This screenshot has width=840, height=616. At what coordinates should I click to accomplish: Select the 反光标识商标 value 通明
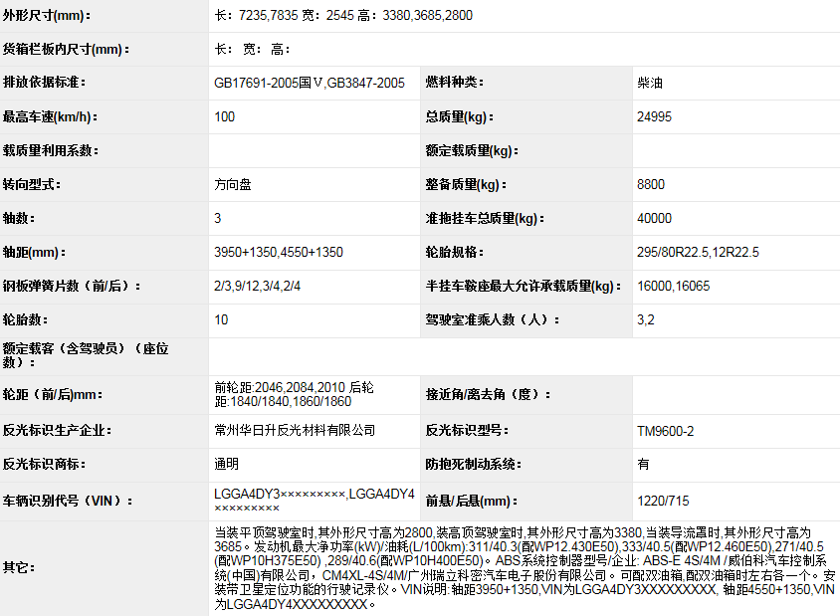226,464
